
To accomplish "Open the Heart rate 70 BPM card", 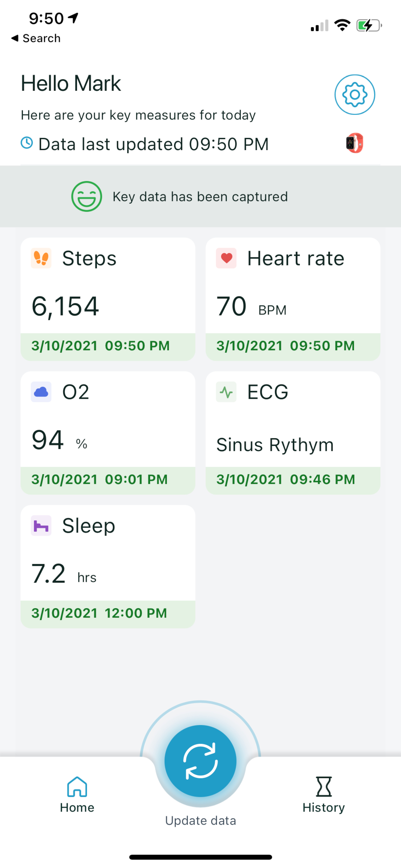I will click(x=293, y=299).
